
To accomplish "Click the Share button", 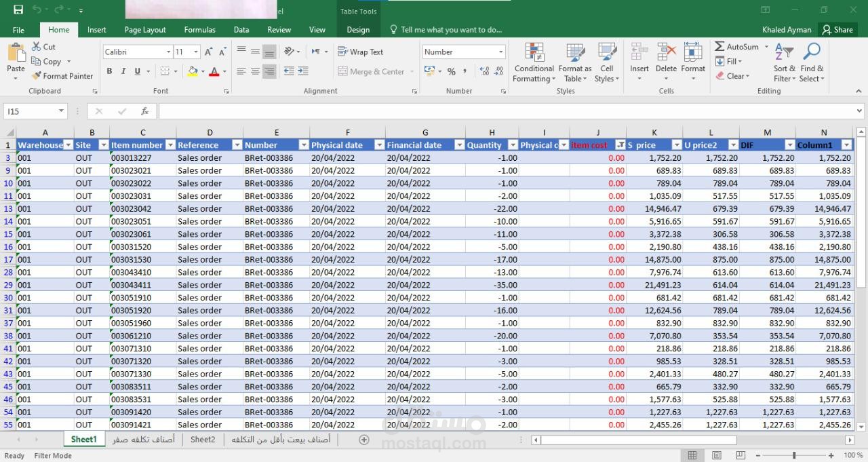I will 837,30.
